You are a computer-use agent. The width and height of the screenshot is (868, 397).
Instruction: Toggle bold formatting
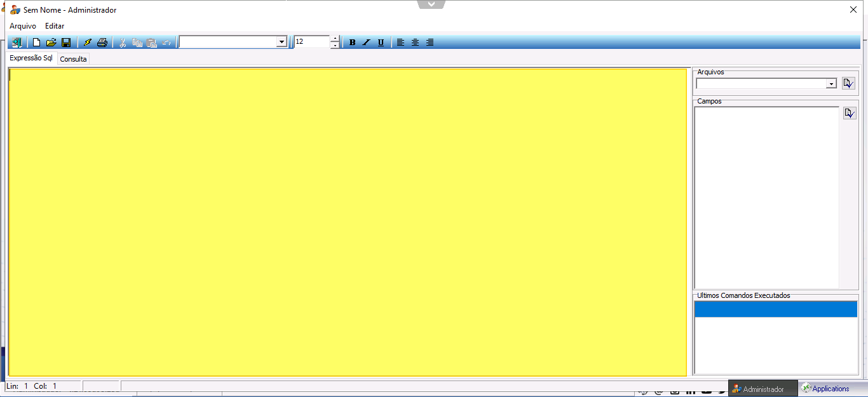pyautogui.click(x=353, y=43)
